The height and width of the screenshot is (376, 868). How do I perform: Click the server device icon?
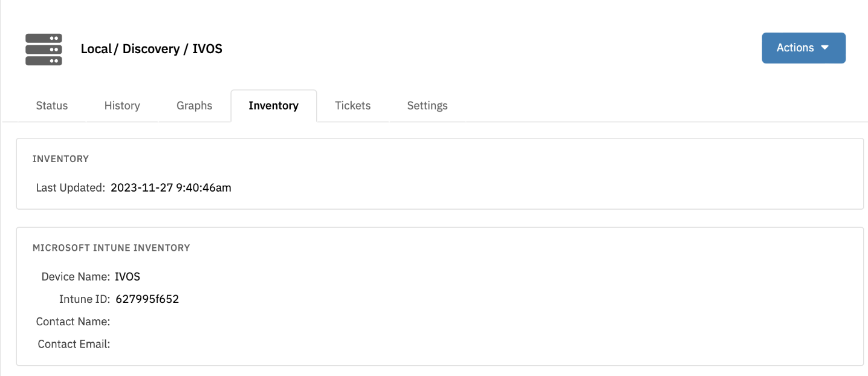click(x=44, y=49)
